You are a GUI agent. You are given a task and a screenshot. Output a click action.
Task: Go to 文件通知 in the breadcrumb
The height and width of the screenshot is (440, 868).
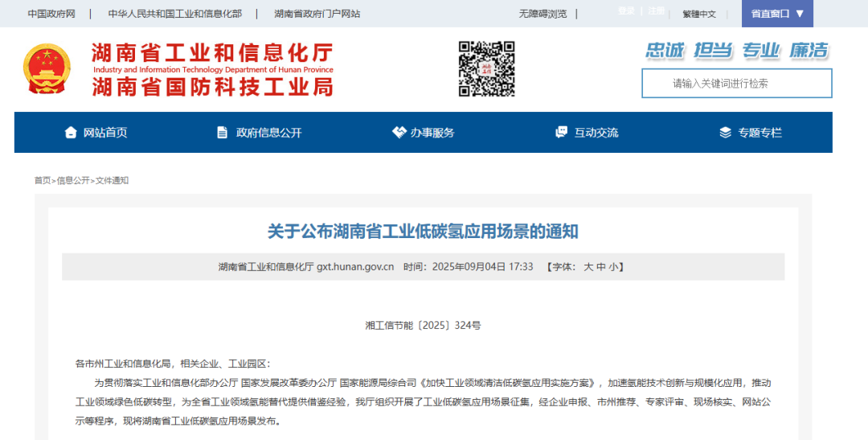pyautogui.click(x=112, y=181)
